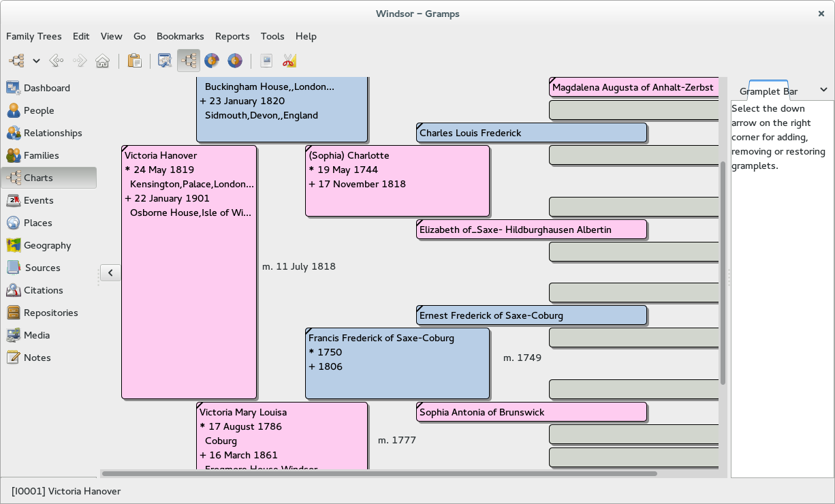Open the Reports menu

click(232, 36)
